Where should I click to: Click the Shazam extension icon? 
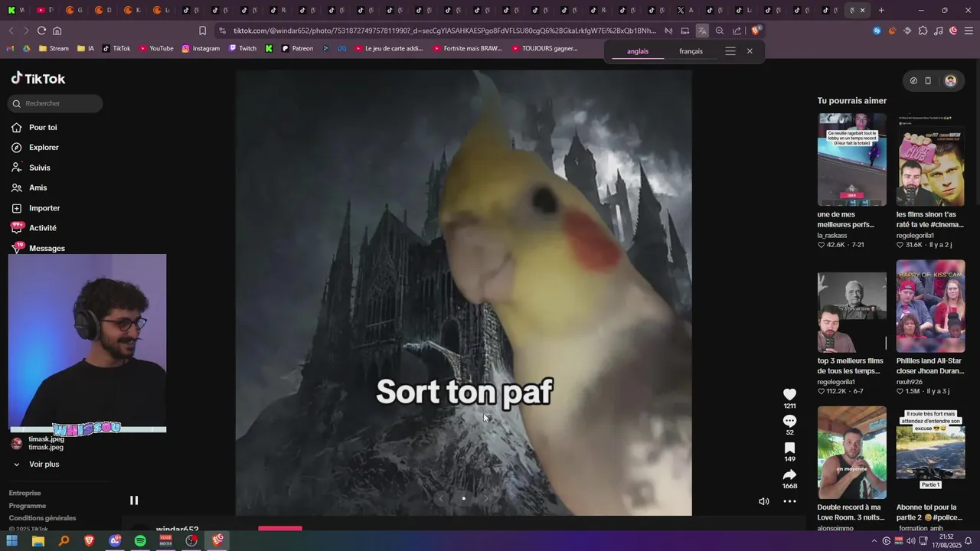[x=877, y=31]
